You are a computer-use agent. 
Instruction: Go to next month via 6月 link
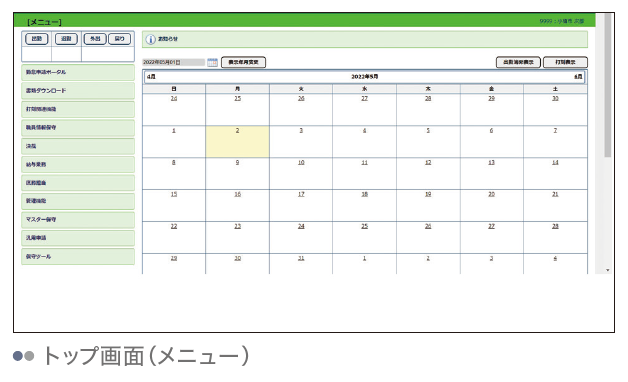coord(578,76)
